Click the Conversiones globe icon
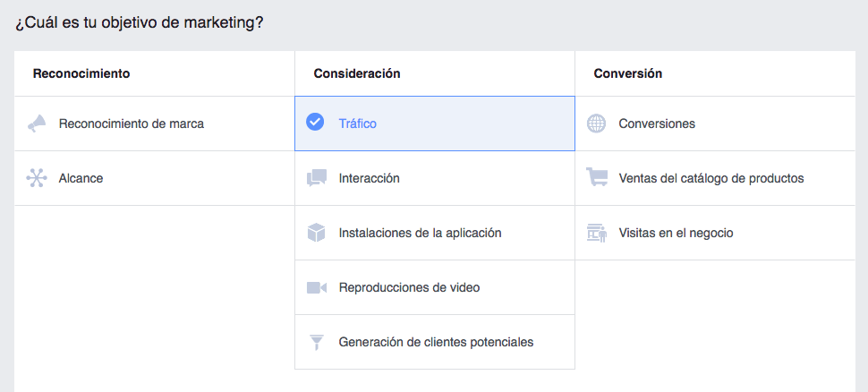868x392 pixels. [x=596, y=124]
